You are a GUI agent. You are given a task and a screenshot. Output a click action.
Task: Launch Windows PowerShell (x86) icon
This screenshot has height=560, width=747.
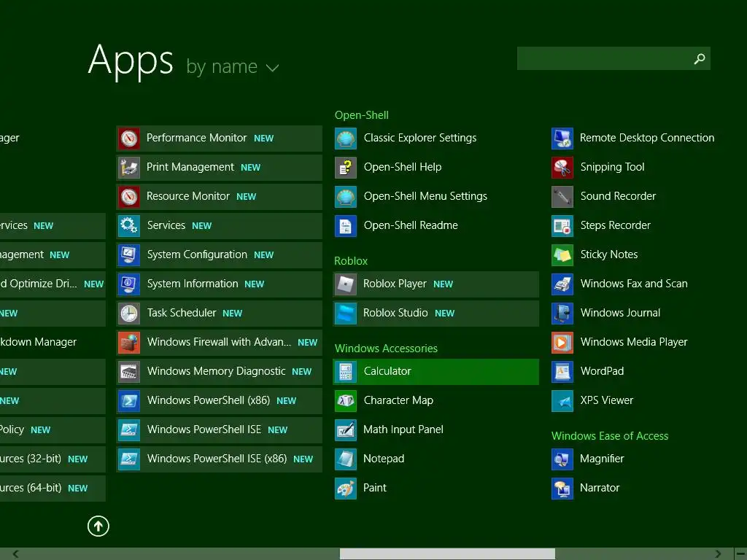coord(128,401)
